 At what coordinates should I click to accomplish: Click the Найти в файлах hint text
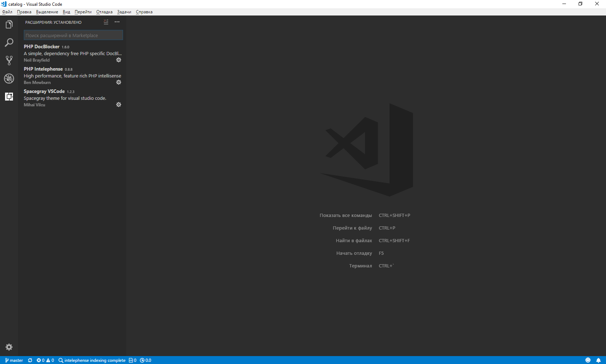coord(354,240)
